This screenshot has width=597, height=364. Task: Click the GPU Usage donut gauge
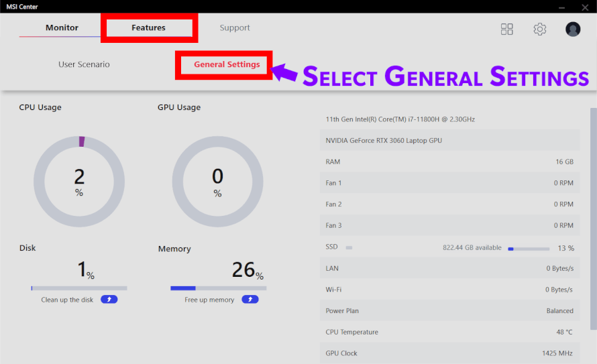point(217,181)
